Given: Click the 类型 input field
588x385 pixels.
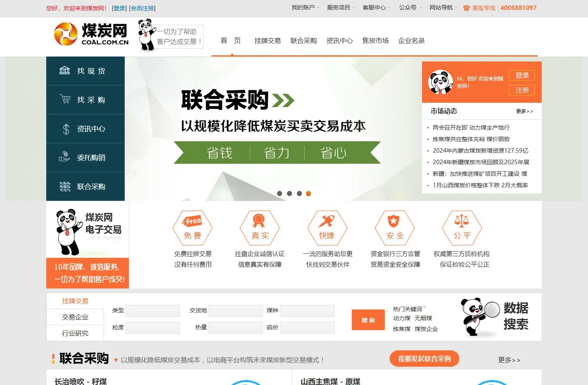Looking at the screenshot, I should (153, 311).
